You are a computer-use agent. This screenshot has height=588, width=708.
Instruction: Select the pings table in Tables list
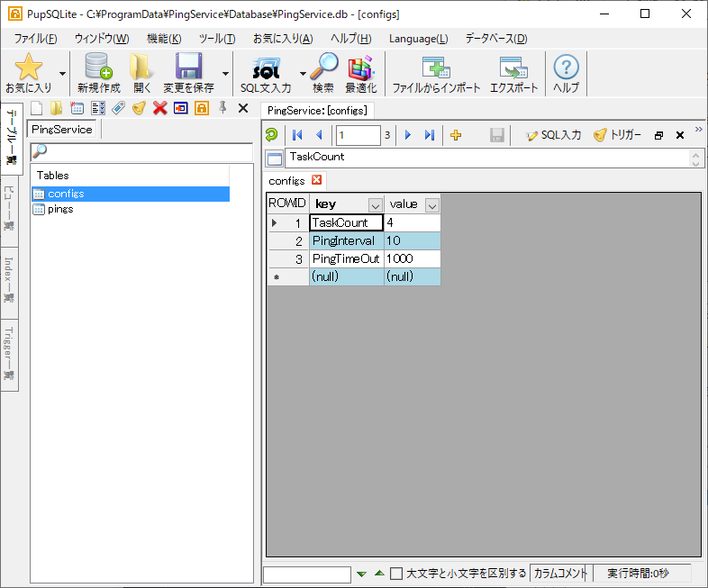coord(60,209)
